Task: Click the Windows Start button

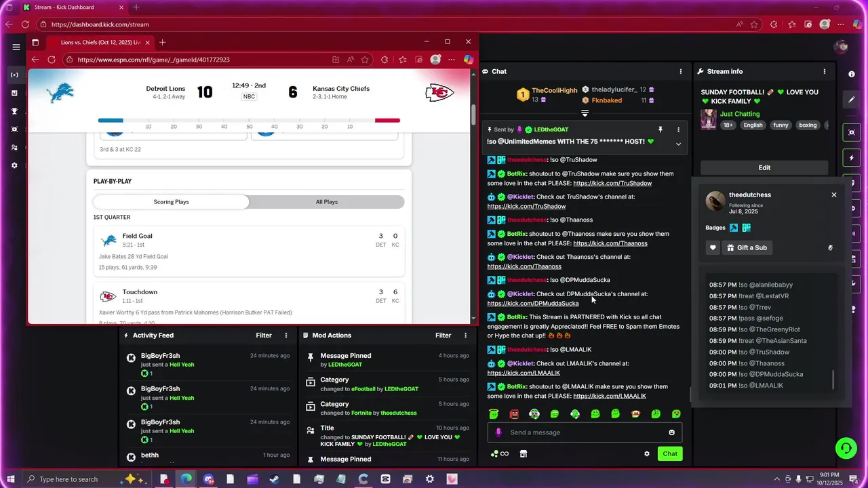Action: 11,479
